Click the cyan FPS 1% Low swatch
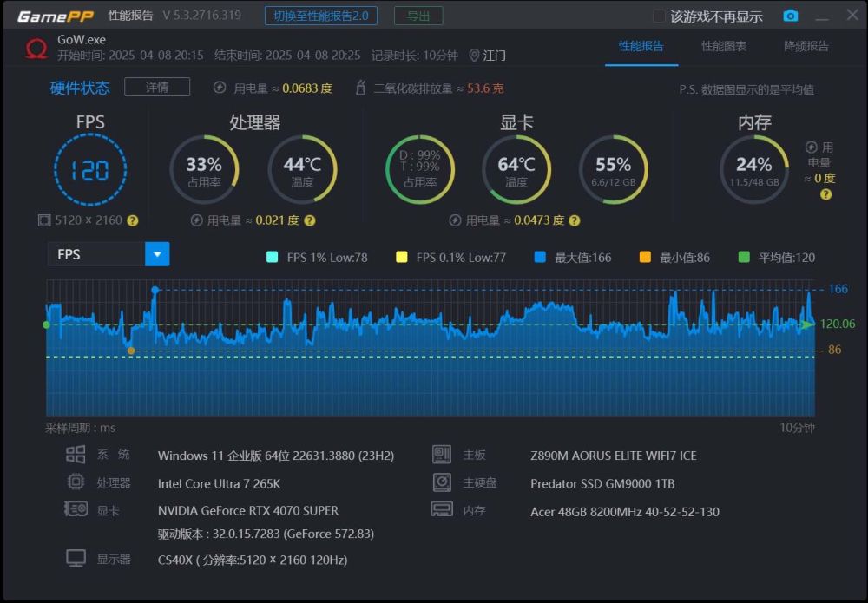Viewport: 868px width, 603px height. point(272,257)
